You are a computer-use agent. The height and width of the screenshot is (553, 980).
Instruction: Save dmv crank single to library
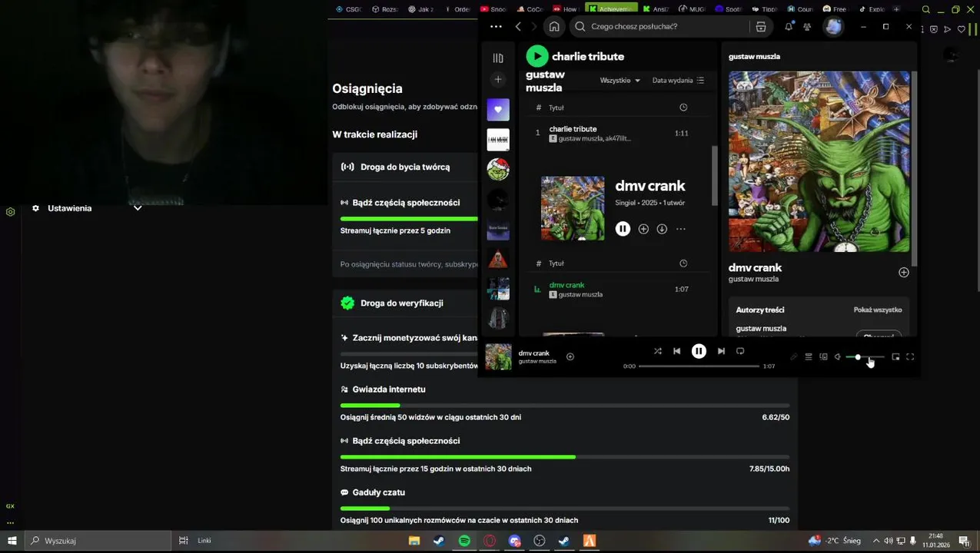(x=643, y=229)
